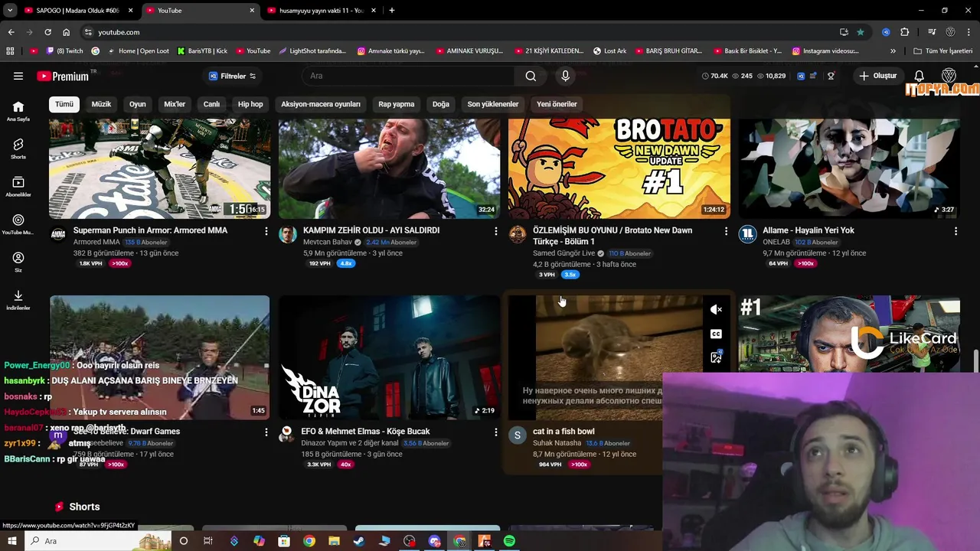Select the Tümü filter chip

(64, 104)
